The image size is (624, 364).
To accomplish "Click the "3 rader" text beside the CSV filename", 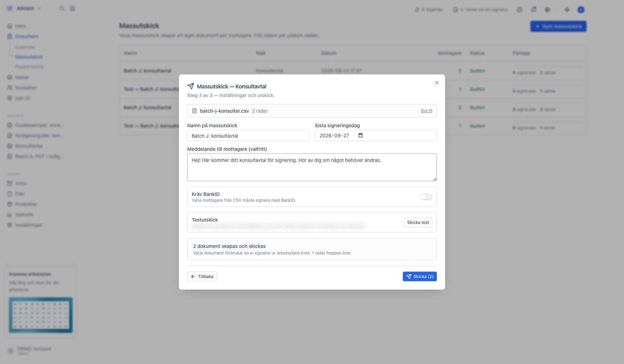I will pos(260,111).
